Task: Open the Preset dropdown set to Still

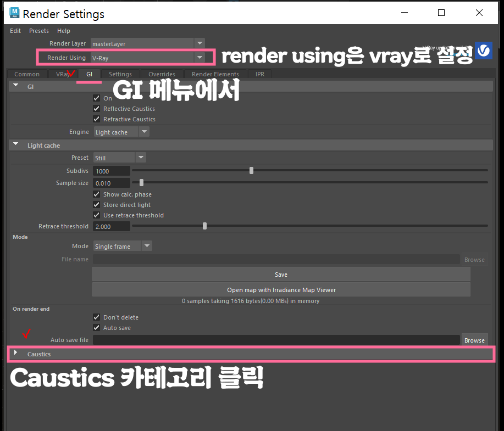Action: pos(120,158)
